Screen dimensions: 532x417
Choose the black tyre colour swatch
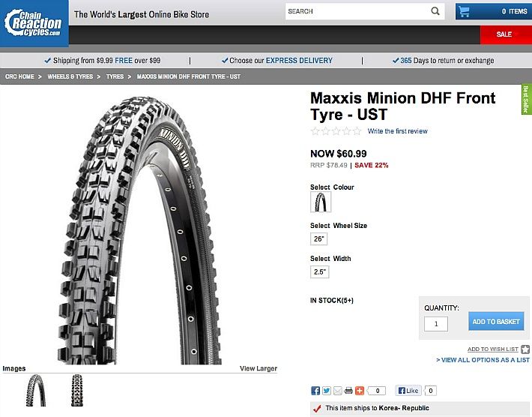pos(321,202)
